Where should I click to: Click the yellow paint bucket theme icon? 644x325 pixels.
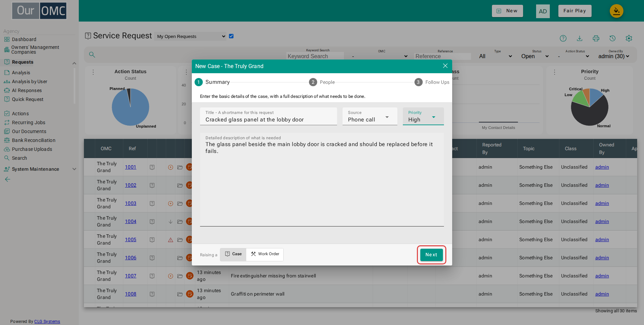pyautogui.click(x=616, y=11)
